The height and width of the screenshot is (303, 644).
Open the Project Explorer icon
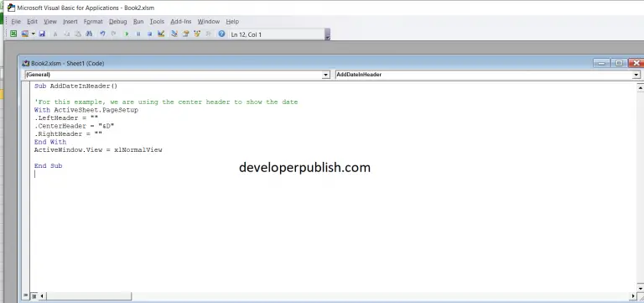174,34
